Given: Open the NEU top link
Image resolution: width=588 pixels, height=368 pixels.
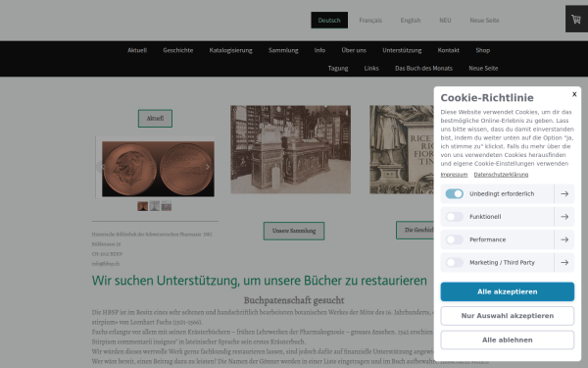Looking at the screenshot, I should tap(445, 21).
